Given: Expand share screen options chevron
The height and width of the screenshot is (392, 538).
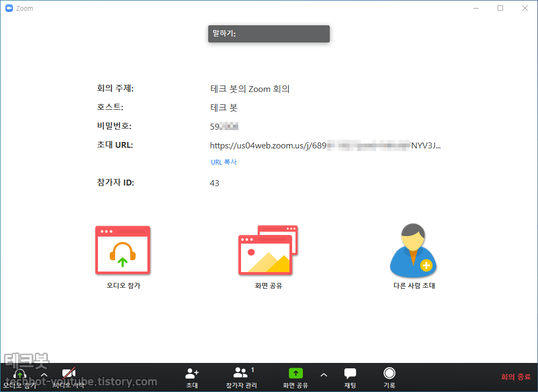Looking at the screenshot, I should [x=323, y=375].
